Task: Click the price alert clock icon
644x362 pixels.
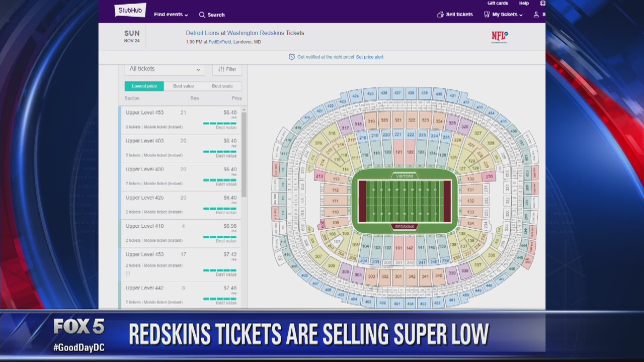Action: coord(292,57)
